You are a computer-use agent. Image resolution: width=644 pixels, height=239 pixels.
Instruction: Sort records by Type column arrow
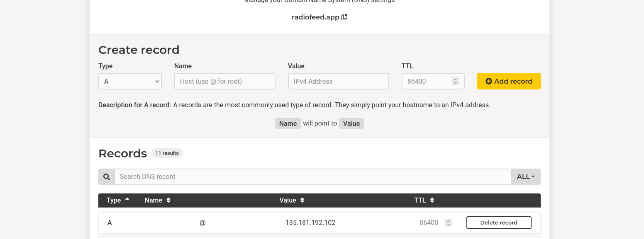[127, 199]
